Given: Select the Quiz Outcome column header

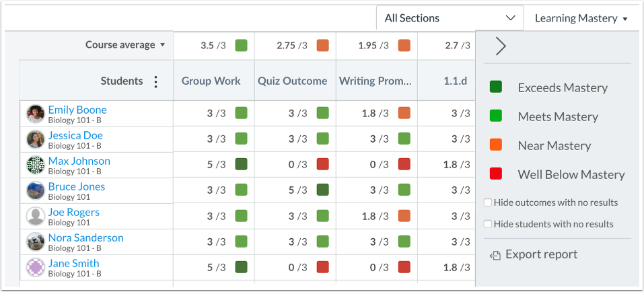Looking at the screenshot, I should click(x=292, y=81).
